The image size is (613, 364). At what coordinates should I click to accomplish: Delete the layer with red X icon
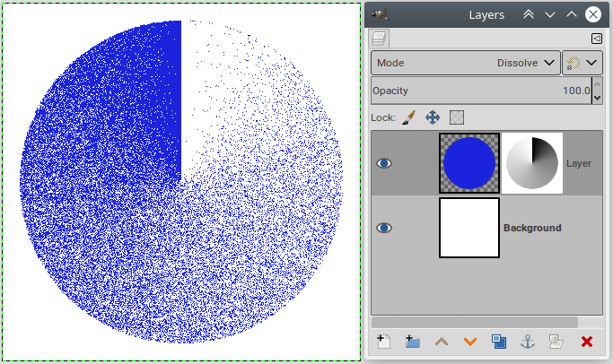tap(586, 342)
